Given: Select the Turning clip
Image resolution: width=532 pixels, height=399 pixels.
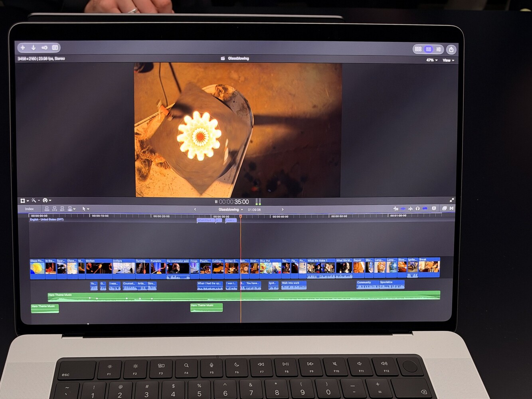Looking at the screenshot, I should (x=142, y=269).
